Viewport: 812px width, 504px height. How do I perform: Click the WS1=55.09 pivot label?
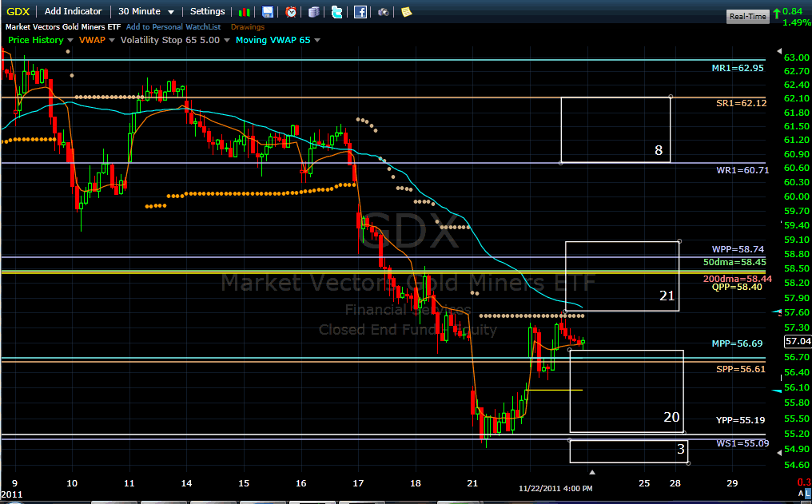coord(742,443)
